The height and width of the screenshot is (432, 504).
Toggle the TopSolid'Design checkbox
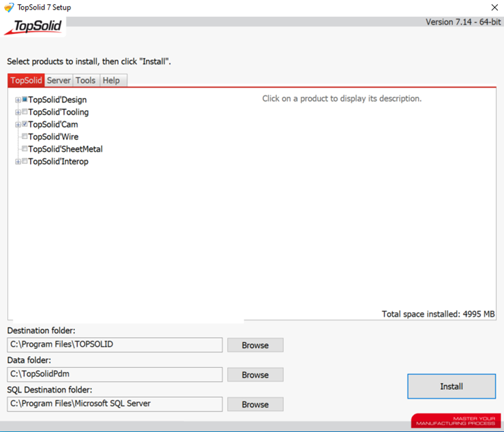tap(25, 99)
